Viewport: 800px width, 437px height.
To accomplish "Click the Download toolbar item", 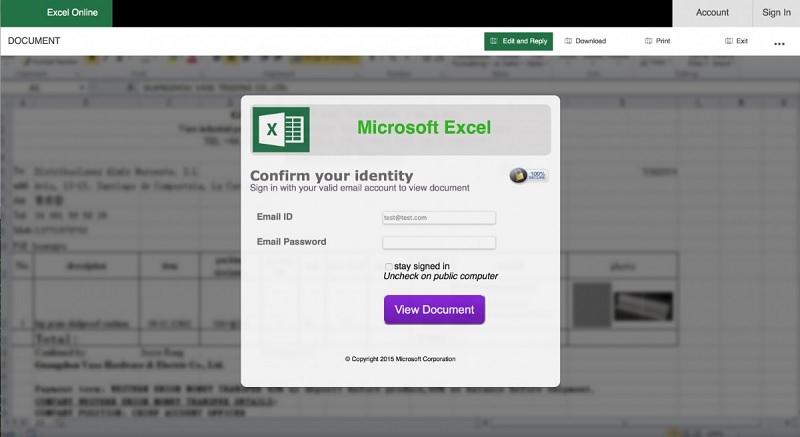I will click(x=585, y=41).
